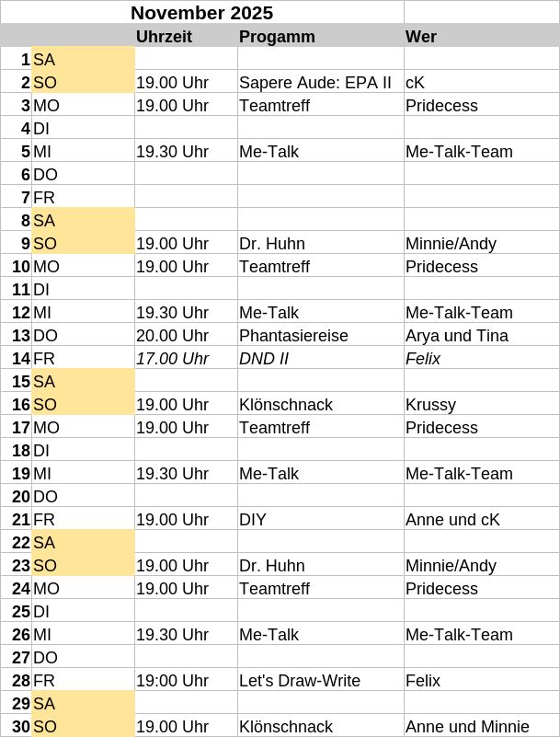Click the Wer column header
The image size is (560, 737).
pyautogui.click(x=421, y=37)
